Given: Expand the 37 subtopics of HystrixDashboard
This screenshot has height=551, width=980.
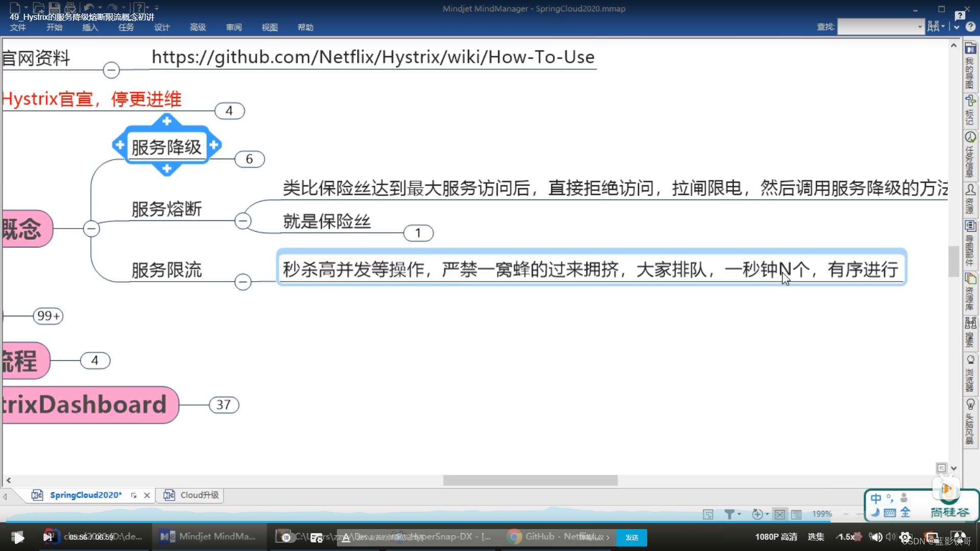Looking at the screenshot, I should click(224, 405).
